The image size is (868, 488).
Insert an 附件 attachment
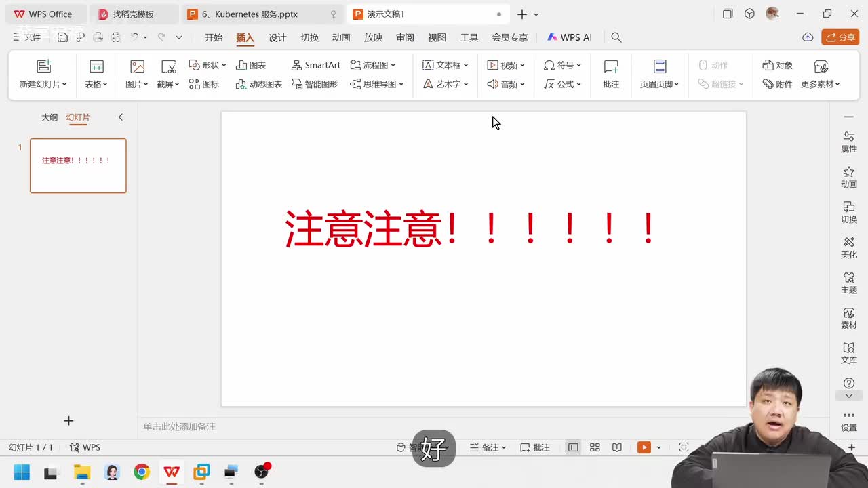pyautogui.click(x=777, y=84)
